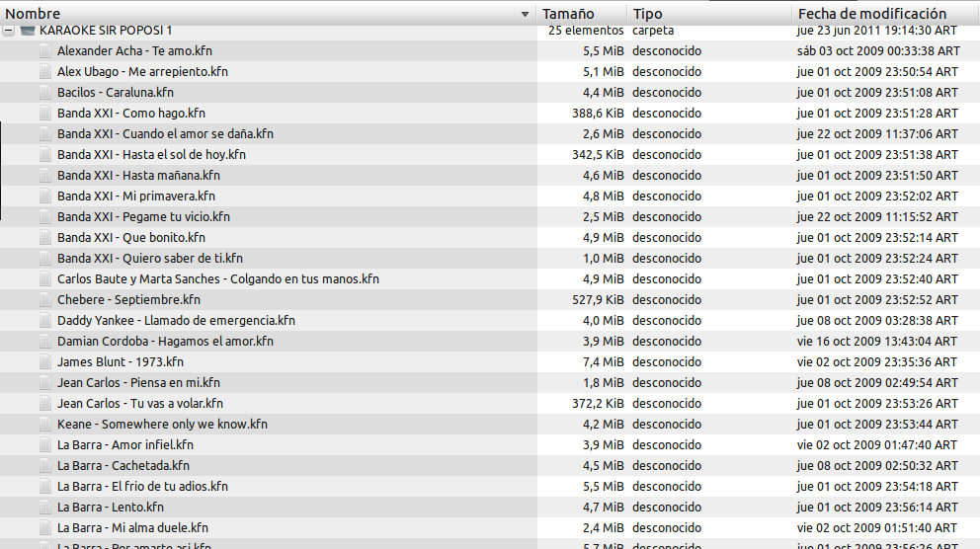Collapse the KARAOKE SIR POPOSI 1 folder
This screenshot has height=549, width=980.
tap(8, 30)
